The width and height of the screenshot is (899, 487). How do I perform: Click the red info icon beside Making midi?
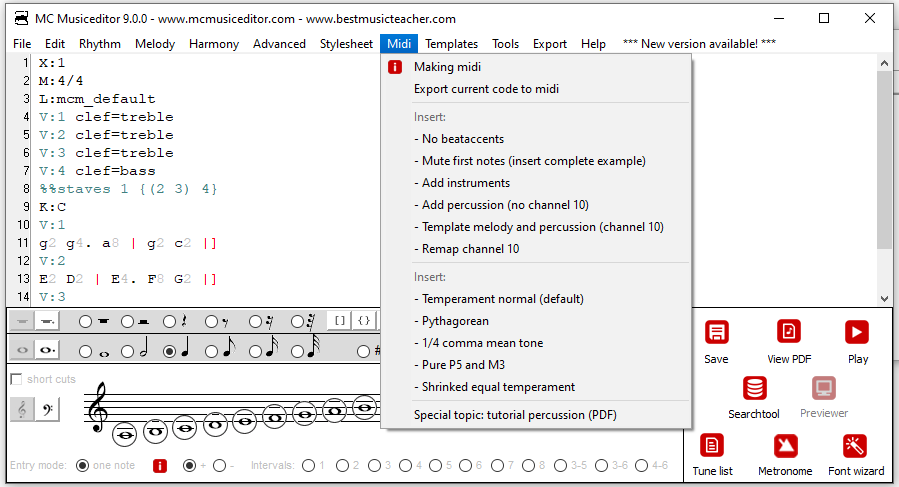(394, 67)
